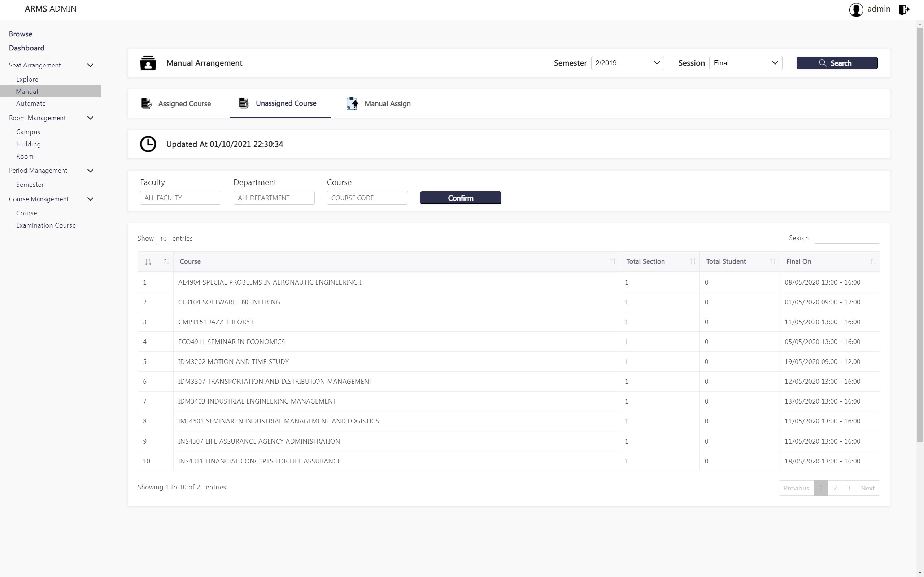Viewport: 924px width, 577px height.
Task: Collapse the Seat Arrangement sidebar section
Action: point(91,65)
